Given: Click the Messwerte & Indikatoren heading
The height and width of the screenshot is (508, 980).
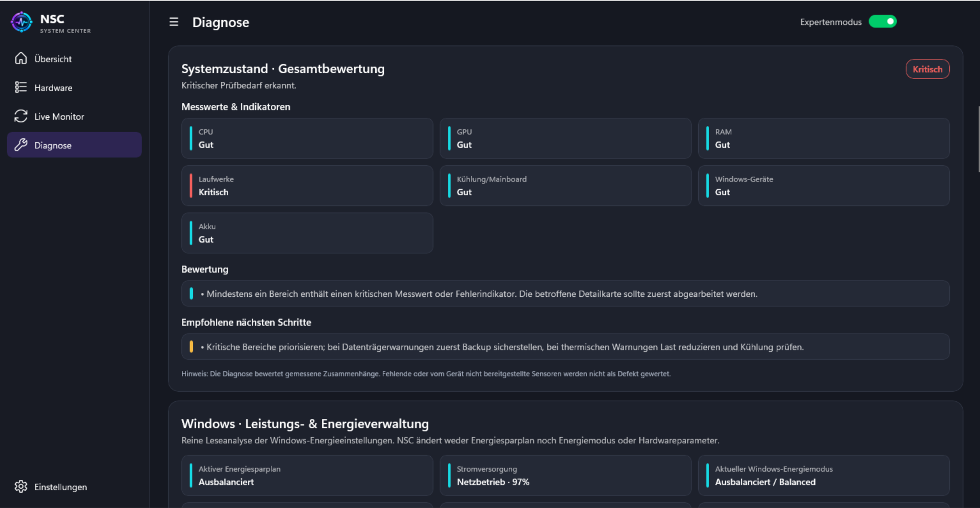Looking at the screenshot, I should coord(236,107).
